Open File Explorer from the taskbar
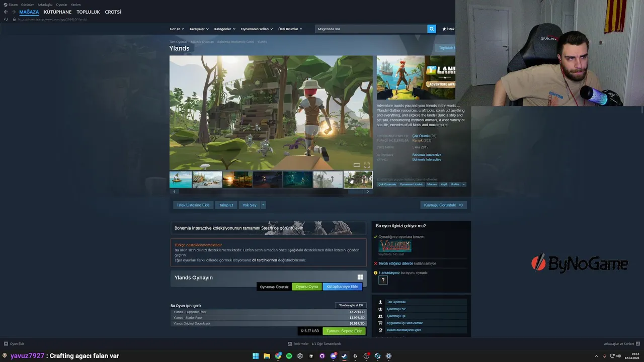This screenshot has width=644, height=362. [x=267, y=356]
